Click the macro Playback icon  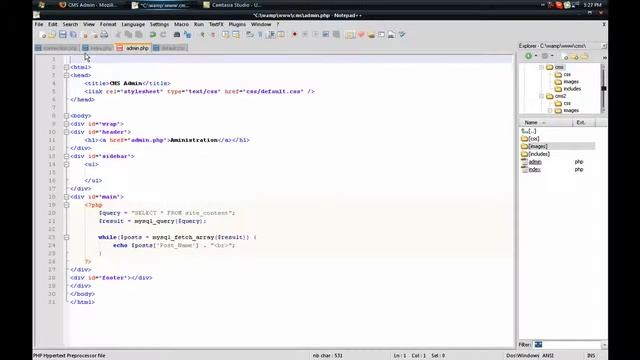tap(315, 35)
